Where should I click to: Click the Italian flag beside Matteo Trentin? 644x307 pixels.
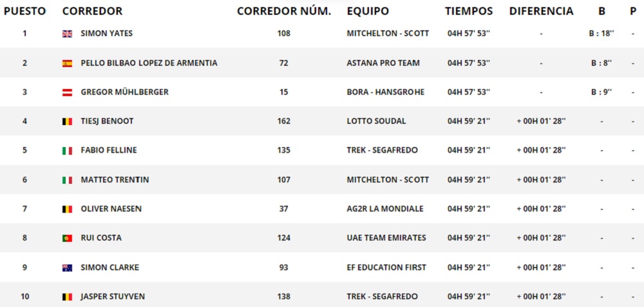[67, 180]
